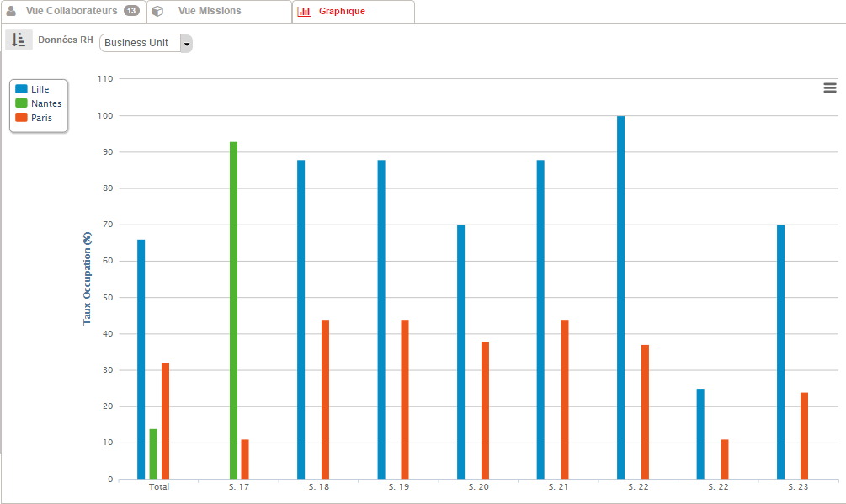Screen dimensions: 846x504
Task: Click the green Nantes bar for S. 17
Action: point(233,310)
